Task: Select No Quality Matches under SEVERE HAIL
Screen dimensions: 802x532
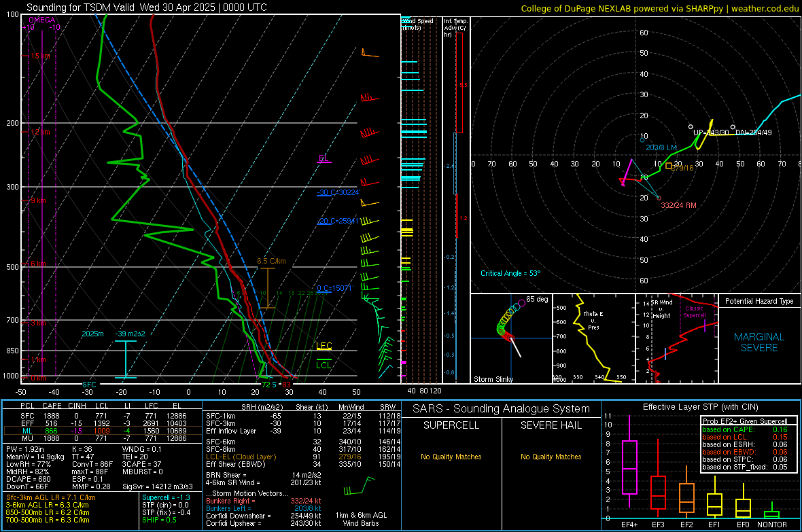Action: tap(551, 457)
